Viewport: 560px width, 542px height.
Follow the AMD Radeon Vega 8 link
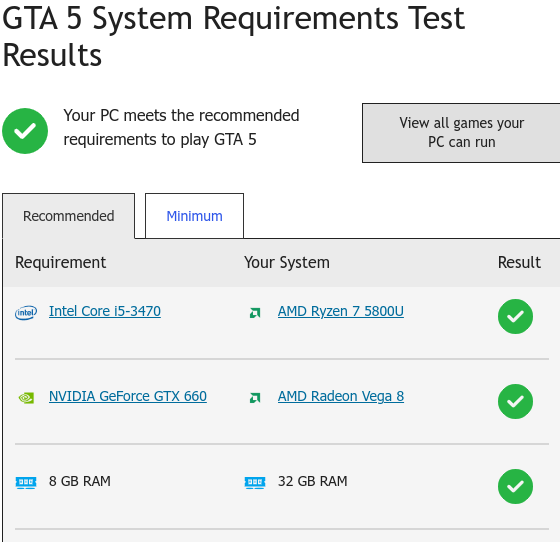tap(341, 396)
